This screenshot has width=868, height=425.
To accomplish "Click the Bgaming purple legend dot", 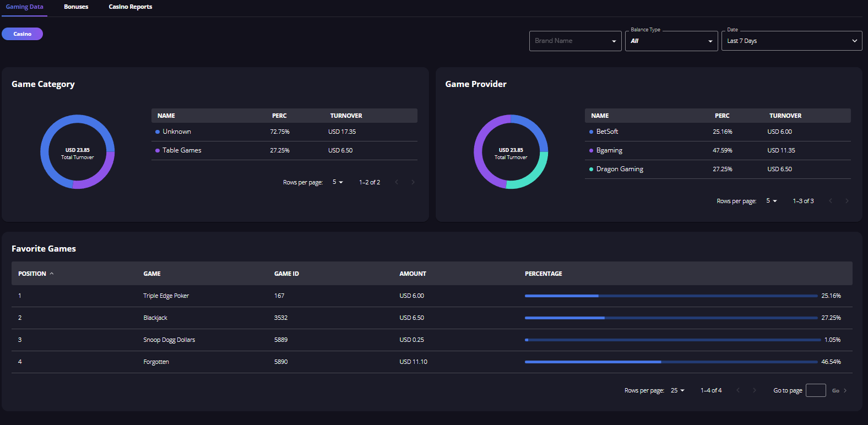I will coord(591,150).
